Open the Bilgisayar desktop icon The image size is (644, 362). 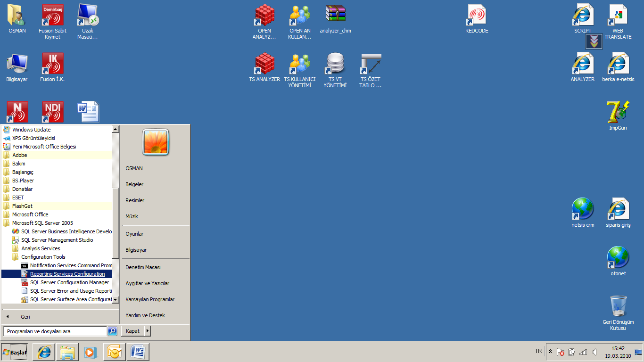(17, 64)
